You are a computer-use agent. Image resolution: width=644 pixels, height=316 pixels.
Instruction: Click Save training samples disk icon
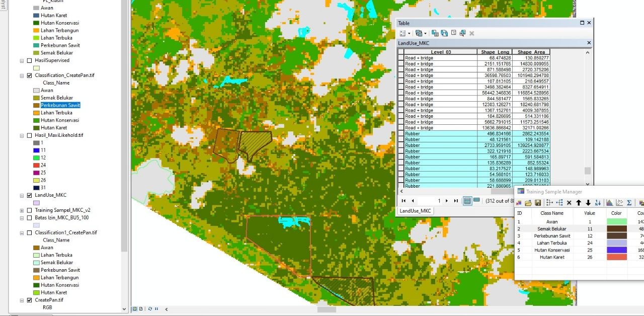pyautogui.click(x=538, y=203)
